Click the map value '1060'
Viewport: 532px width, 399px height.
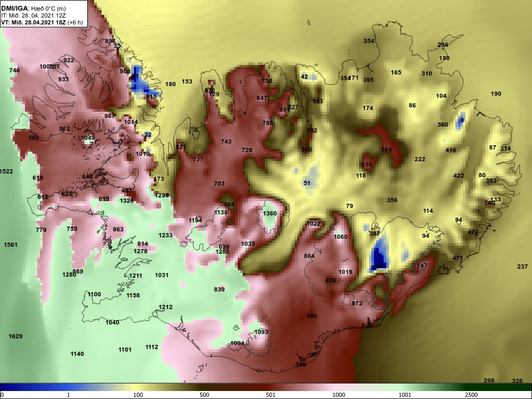pyautogui.click(x=340, y=237)
